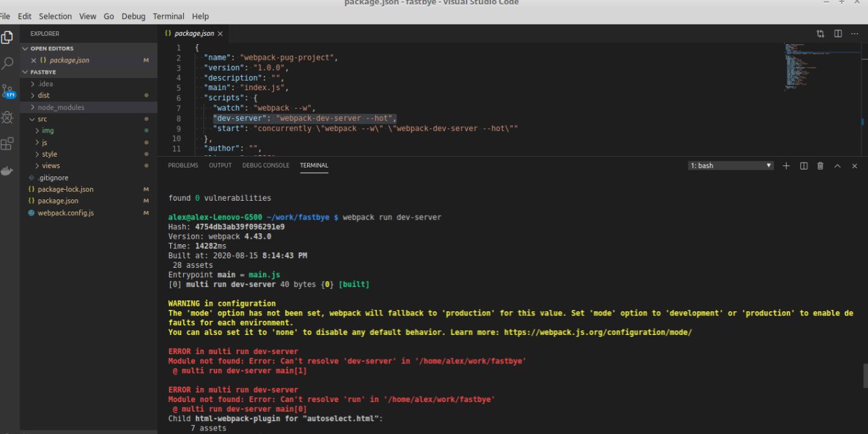868x434 pixels.
Task: Close the package.json editor tab
Action: tap(220, 33)
